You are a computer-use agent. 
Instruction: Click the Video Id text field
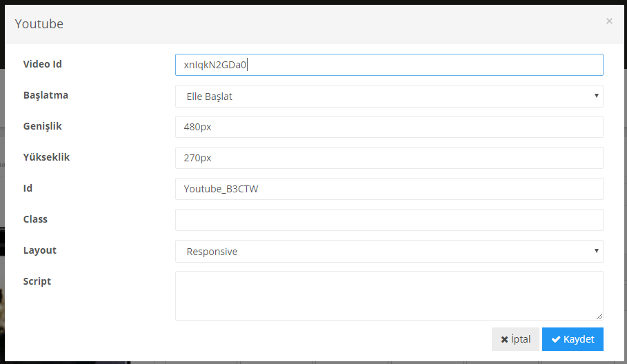coord(389,65)
